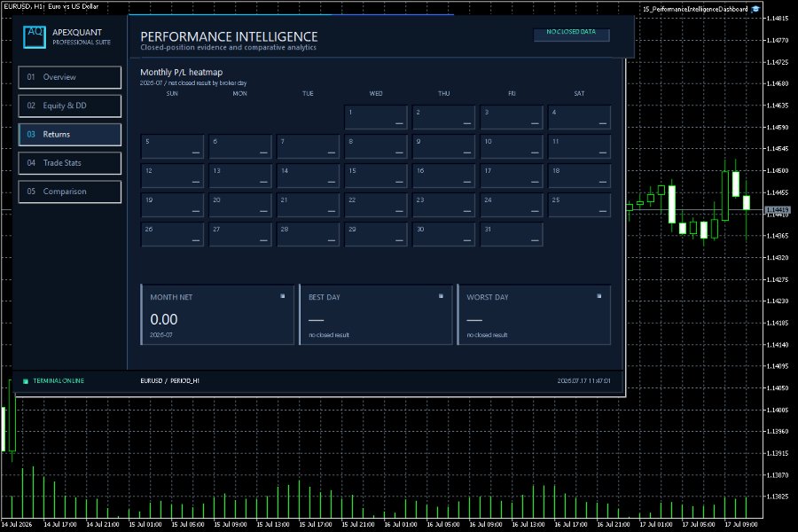Click the Monthly P/L heatmap title
798x532 pixels.
coord(181,73)
